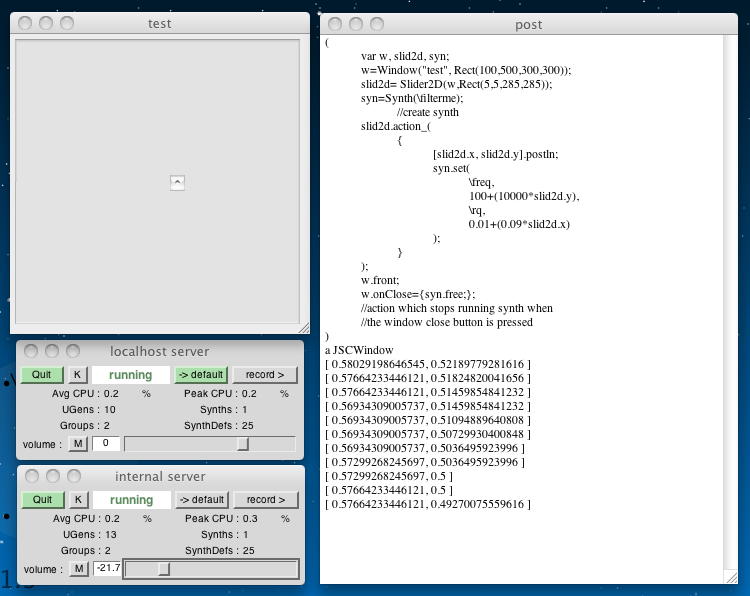This screenshot has height=596, width=750.
Task: Click the localhost volume number box
Action: [106, 443]
